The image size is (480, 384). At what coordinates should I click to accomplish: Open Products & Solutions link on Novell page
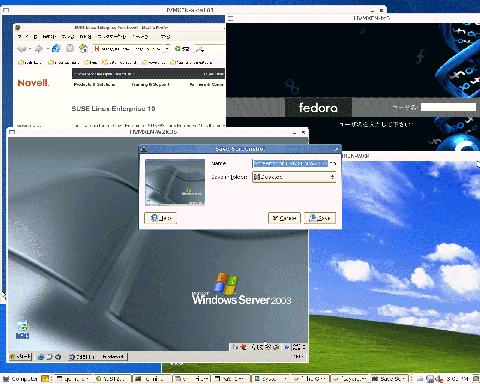[94, 85]
